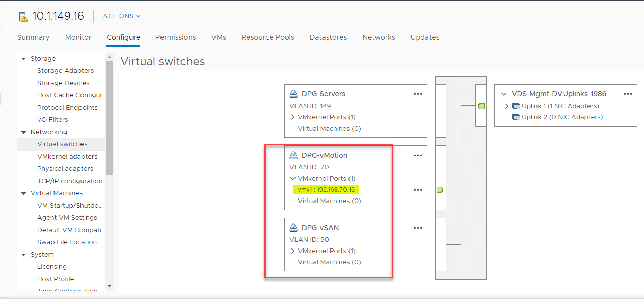Image resolution: width=644 pixels, height=299 pixels.
Task: Open the VDS-Mgmt-DVUplinks-1986 actions menu
Action: (628, 94)
